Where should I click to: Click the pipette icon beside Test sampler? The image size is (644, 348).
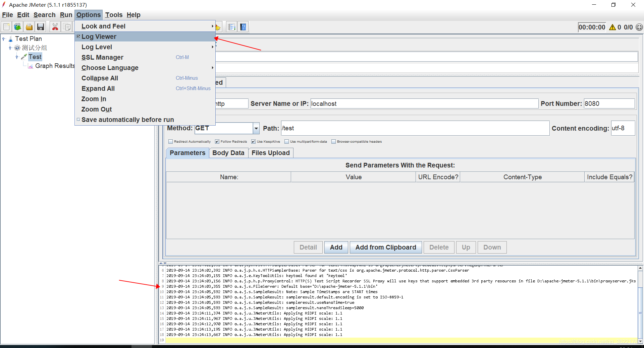tap(24, 57)
